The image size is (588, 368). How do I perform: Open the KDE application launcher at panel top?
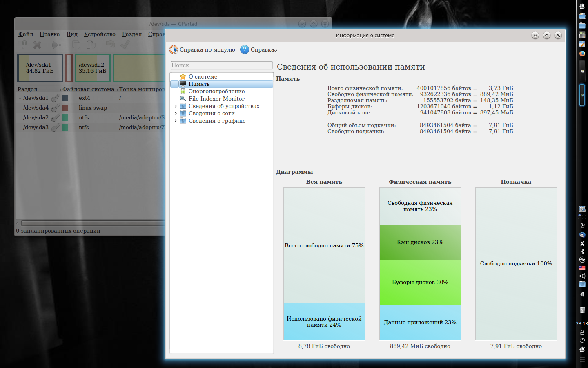[x=582, y=6]
